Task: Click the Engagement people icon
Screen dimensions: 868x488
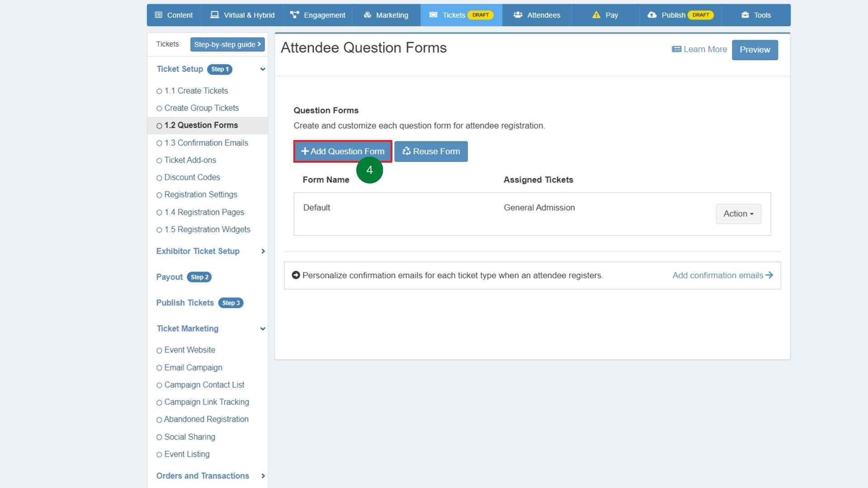Action: coord(294,14)
